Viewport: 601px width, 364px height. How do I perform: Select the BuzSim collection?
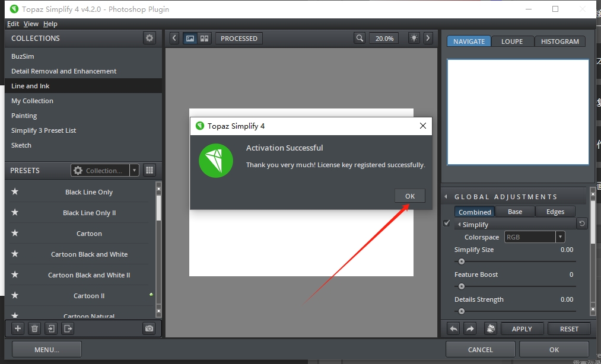click(83, 56)
